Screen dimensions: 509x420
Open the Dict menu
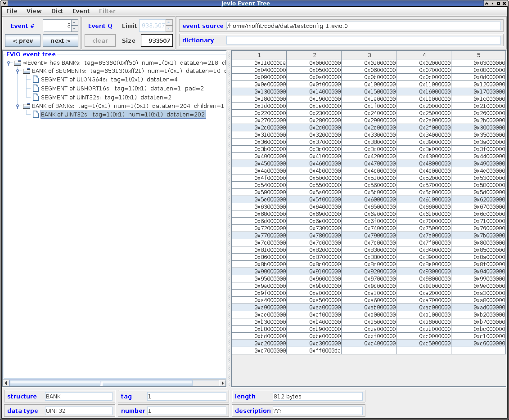point(57,11)
